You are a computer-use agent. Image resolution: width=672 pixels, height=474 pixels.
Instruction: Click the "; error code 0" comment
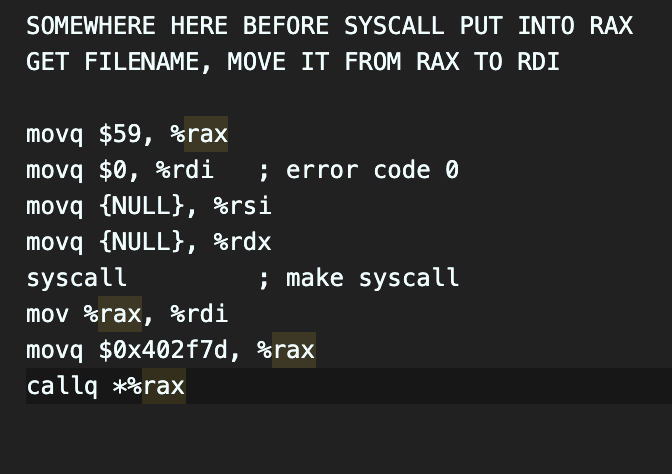pos(358,170)
